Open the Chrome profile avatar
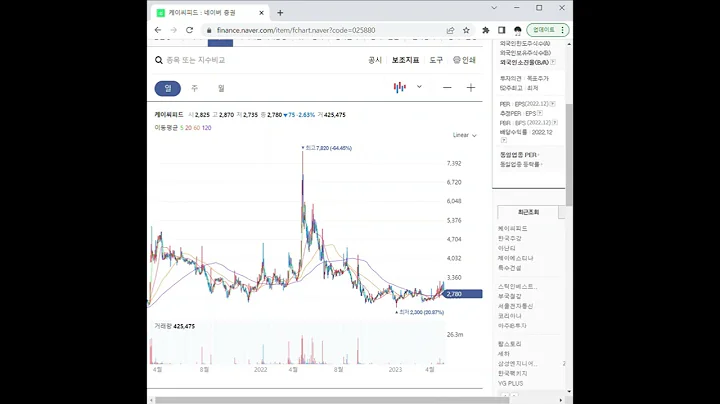 coord(518,30)
